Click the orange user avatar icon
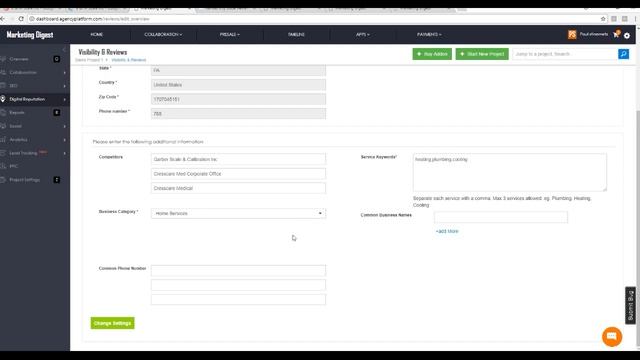The width and height of the screenshot is (640, 360). tap(572, 35)
